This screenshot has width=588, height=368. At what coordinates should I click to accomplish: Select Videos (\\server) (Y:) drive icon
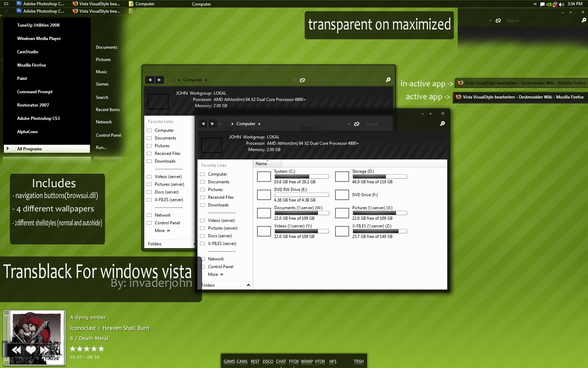pos(264,231)
